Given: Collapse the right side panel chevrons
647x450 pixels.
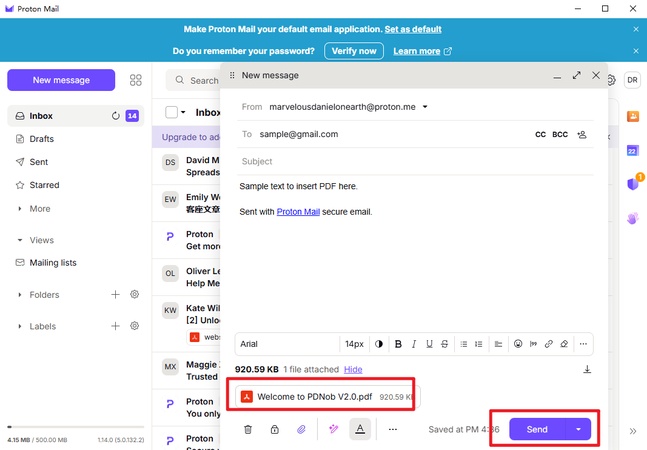Looking at the screenshot, I should pos(633,431).
